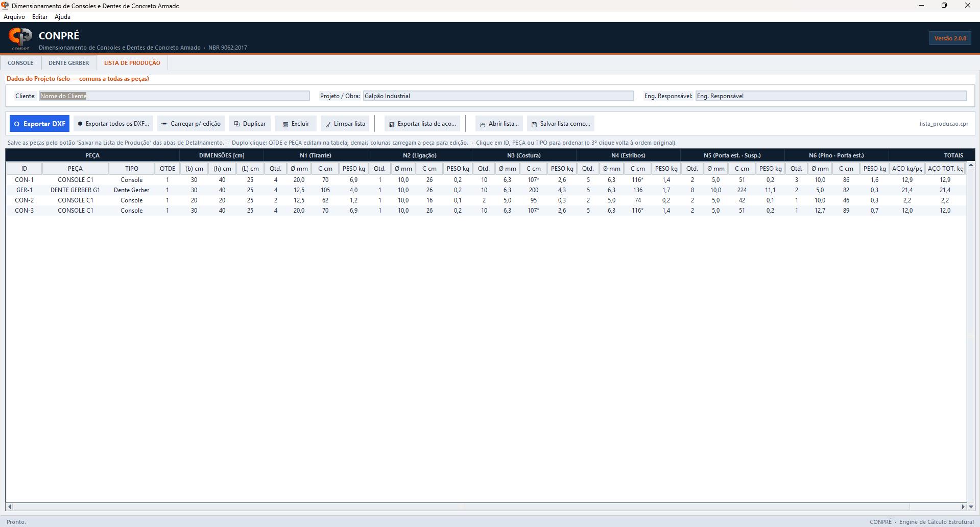980x527 pixels.
Task: Close the application window
Action: [968, 6]
